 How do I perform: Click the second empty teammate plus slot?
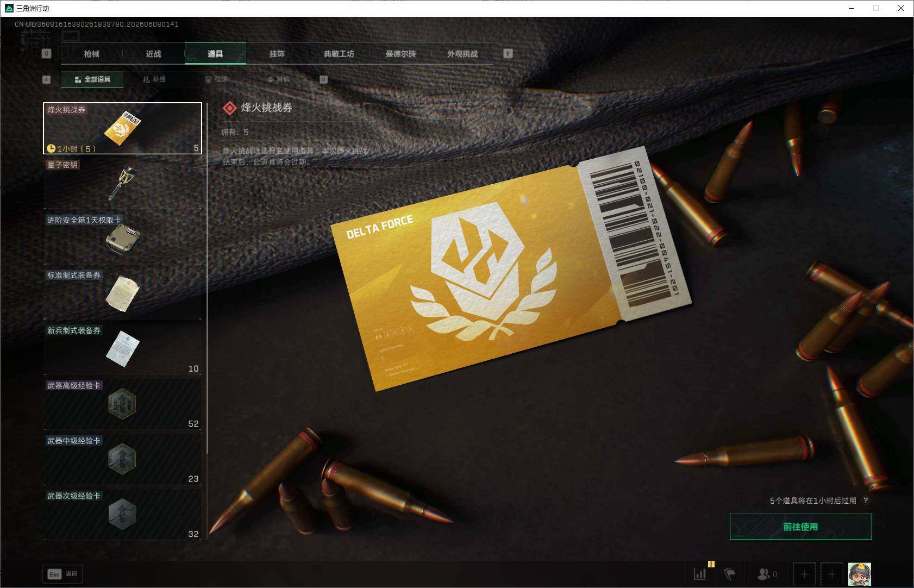[832, 574]
